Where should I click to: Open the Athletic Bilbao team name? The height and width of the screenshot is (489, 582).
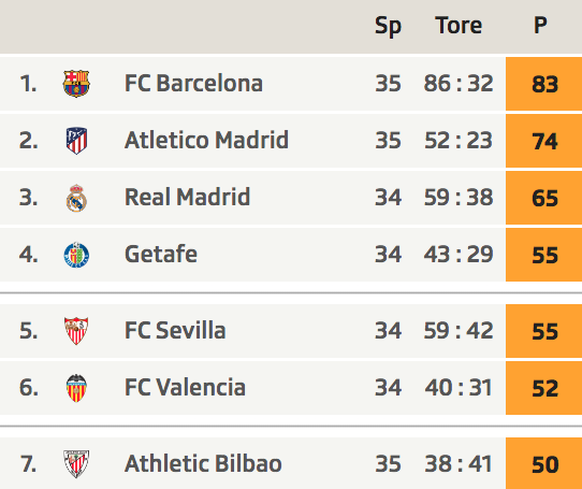203,464
